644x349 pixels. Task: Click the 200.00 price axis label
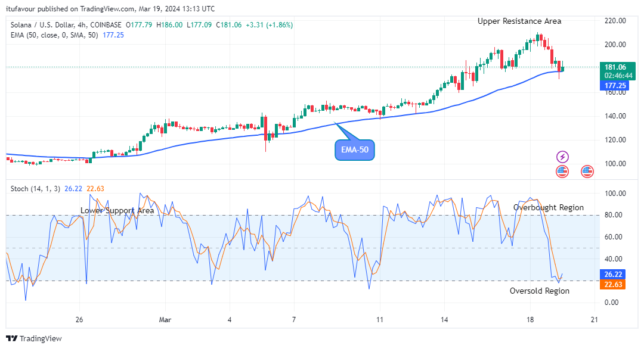(615, 44)
